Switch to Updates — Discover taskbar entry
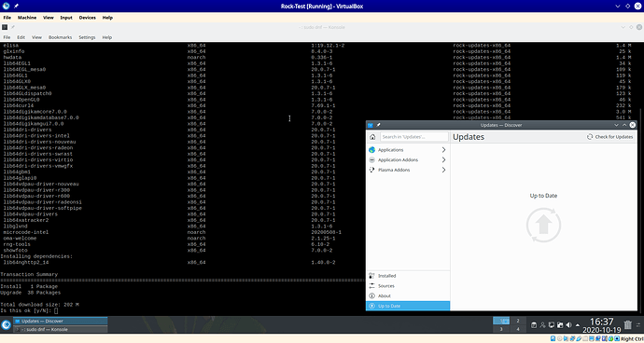Viewport: 644px width, 343px height. 61,322
